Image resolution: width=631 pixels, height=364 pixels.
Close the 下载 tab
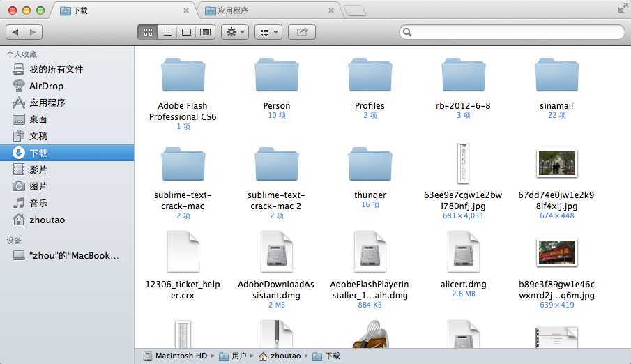tap(186, 11)
